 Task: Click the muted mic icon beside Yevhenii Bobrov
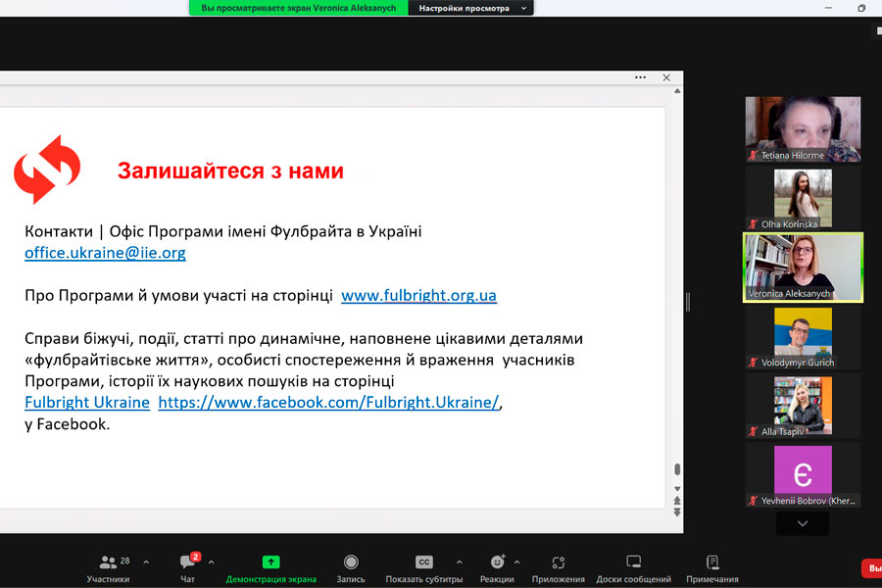754,501
